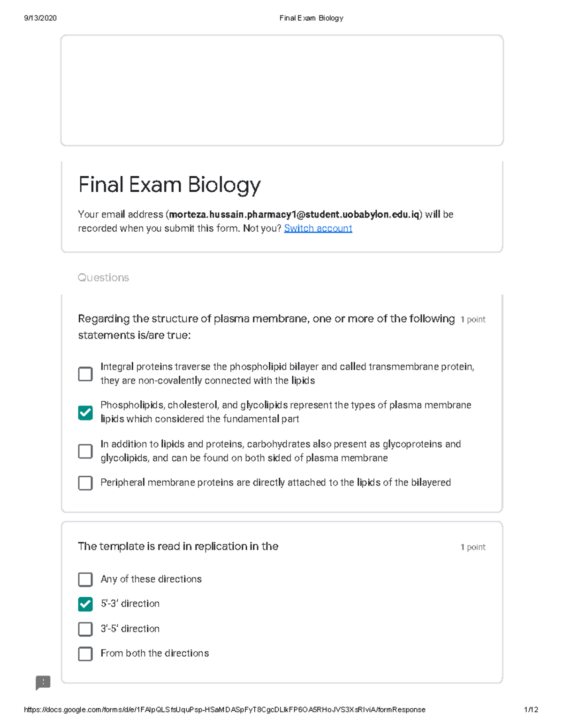The image size is (563, 728).
Task: Check the 'Integral proteins traverse the phospholipid bilayer' option
Action: click(85, 374)
